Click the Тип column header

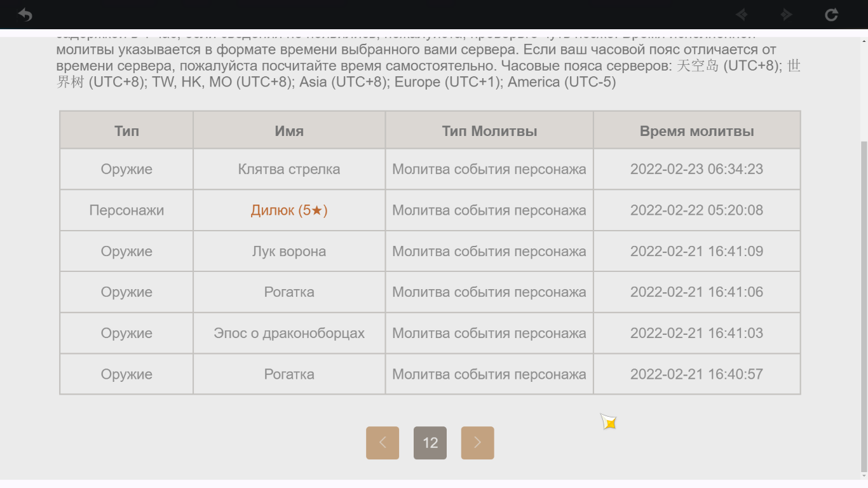(x=126, y=132)
